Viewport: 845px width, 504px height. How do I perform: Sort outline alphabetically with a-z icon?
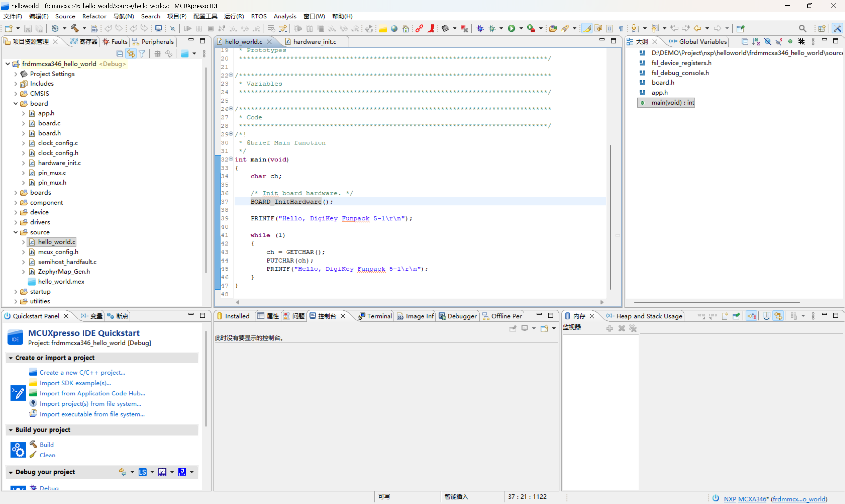(756, 42)
